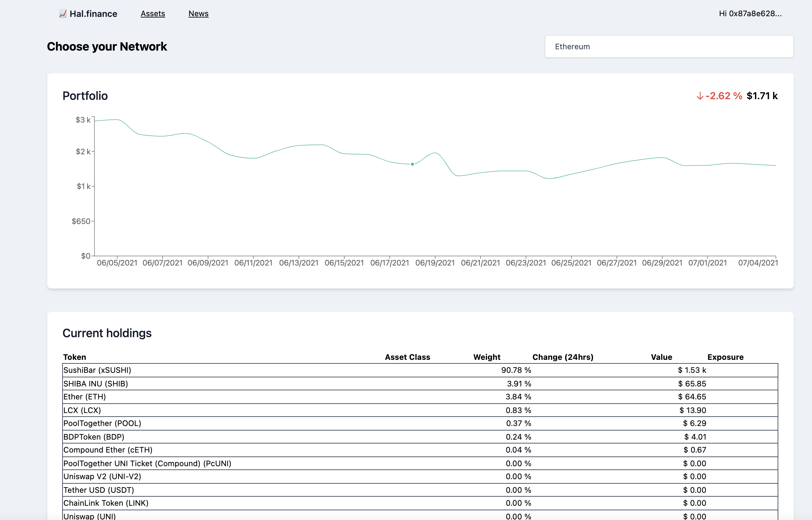The height and width of the screenshot is (520, 812).
Task: Click the Change (24hrs) column header
Action: click(x=563, y=357)
